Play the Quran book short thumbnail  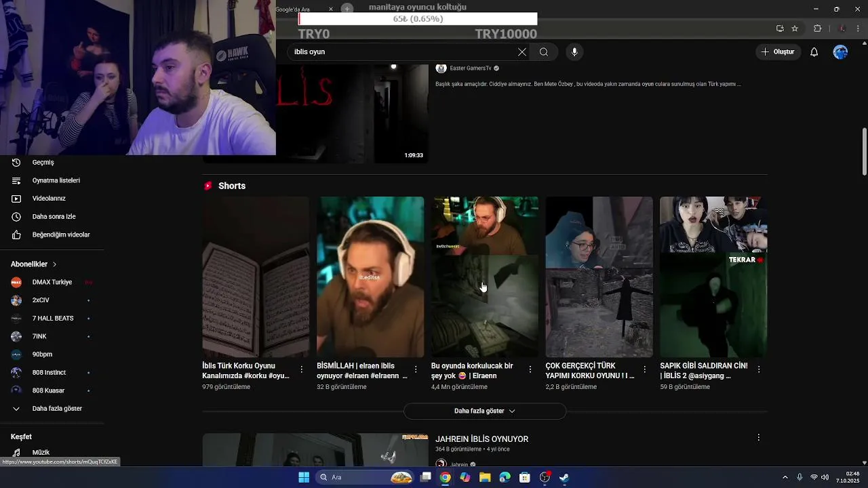(x=256, y=277)
